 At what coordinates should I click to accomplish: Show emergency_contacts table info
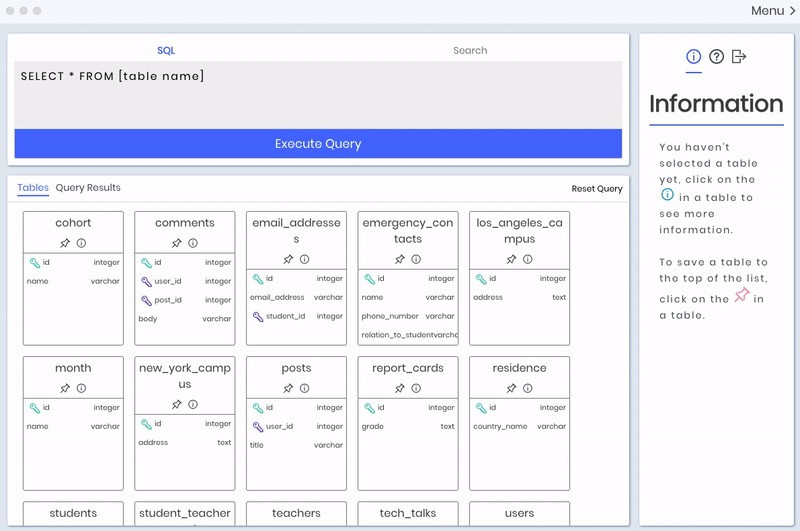click(416, 259)
